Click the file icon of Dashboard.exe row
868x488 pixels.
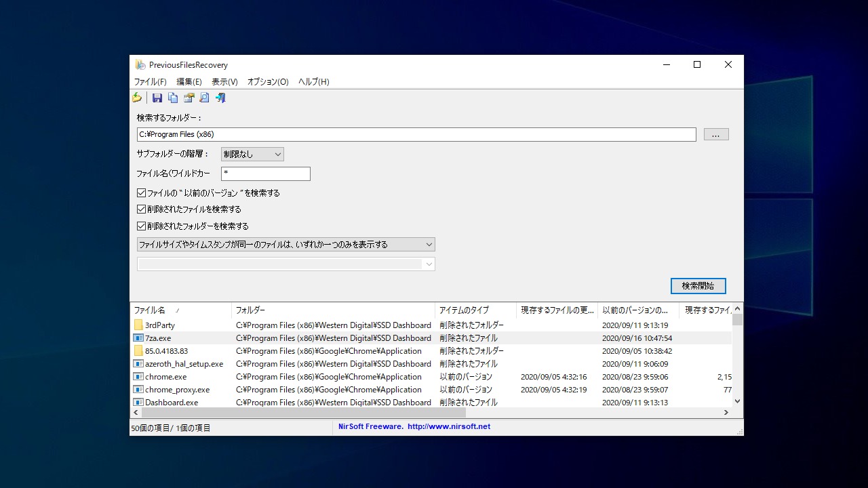click(x=138, y=403)
